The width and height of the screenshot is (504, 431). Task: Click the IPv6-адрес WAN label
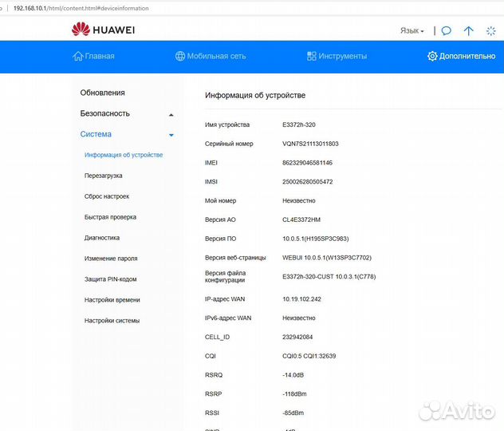click(228, 318)
